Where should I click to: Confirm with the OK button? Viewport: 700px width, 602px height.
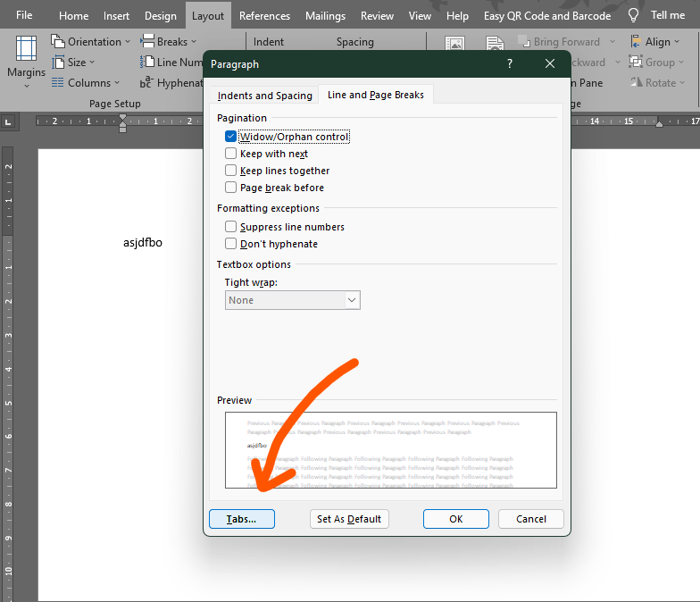click(455, 519)
